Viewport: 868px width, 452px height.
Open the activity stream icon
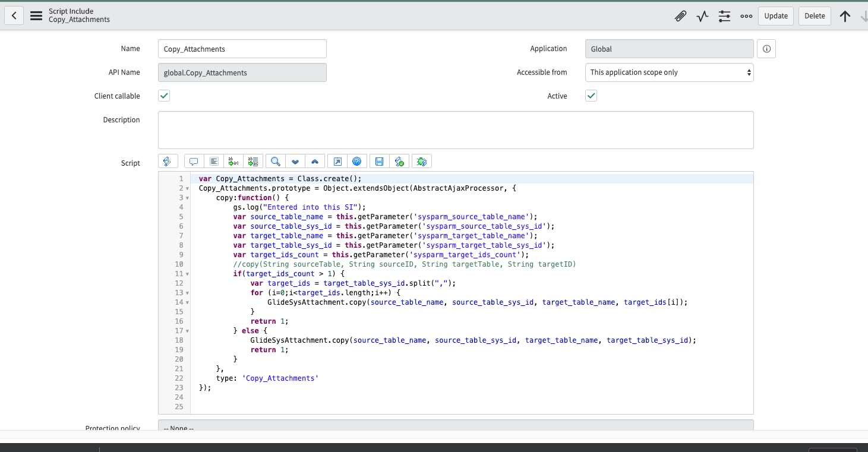tap(702, 16)
